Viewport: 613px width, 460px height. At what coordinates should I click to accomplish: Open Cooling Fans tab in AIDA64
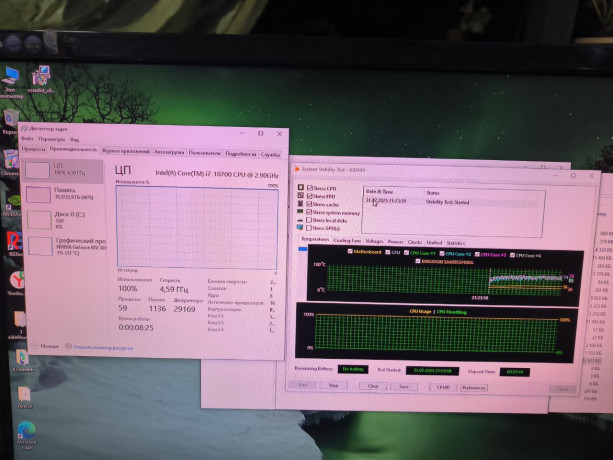coord(347,240)
